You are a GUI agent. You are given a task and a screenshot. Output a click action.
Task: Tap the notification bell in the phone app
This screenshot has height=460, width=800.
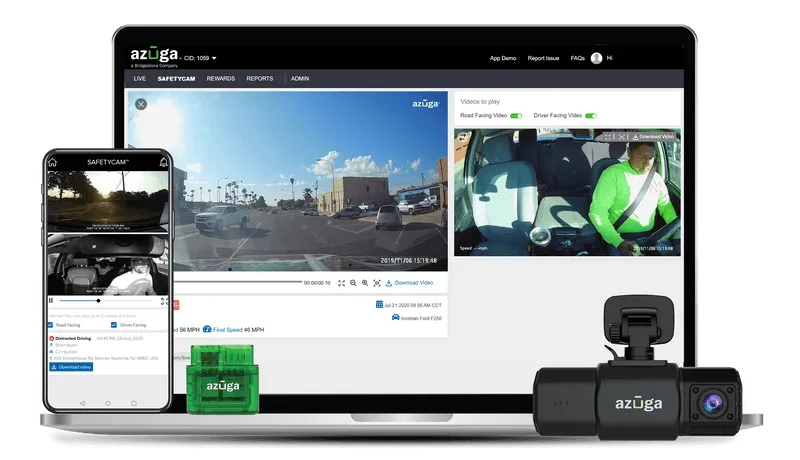(164, 161)
